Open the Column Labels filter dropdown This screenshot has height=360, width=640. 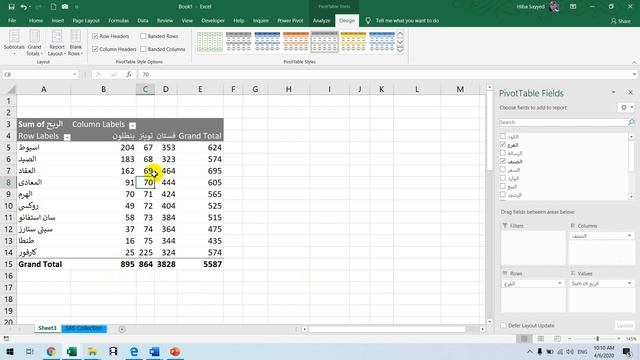[132, 125]
